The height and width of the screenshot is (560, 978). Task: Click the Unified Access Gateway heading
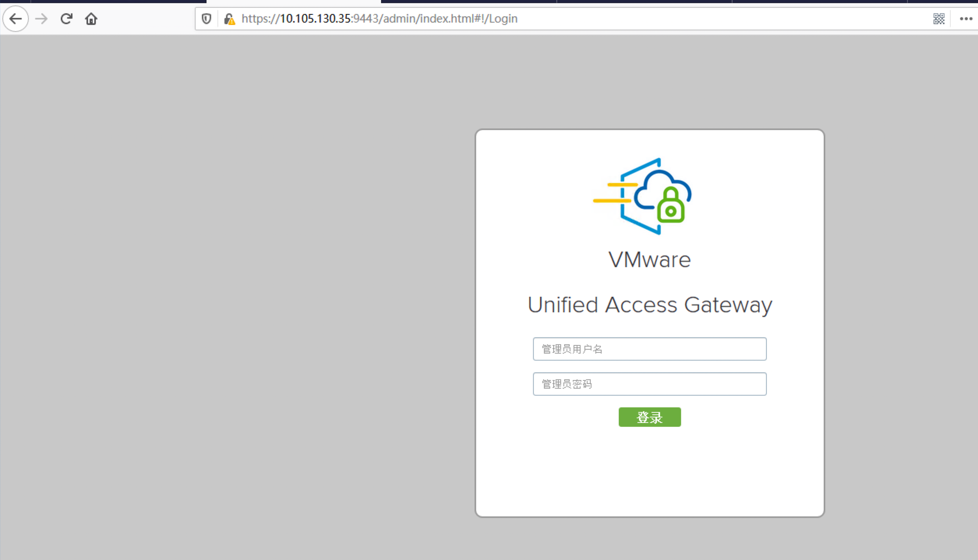[x=650, y=305]
